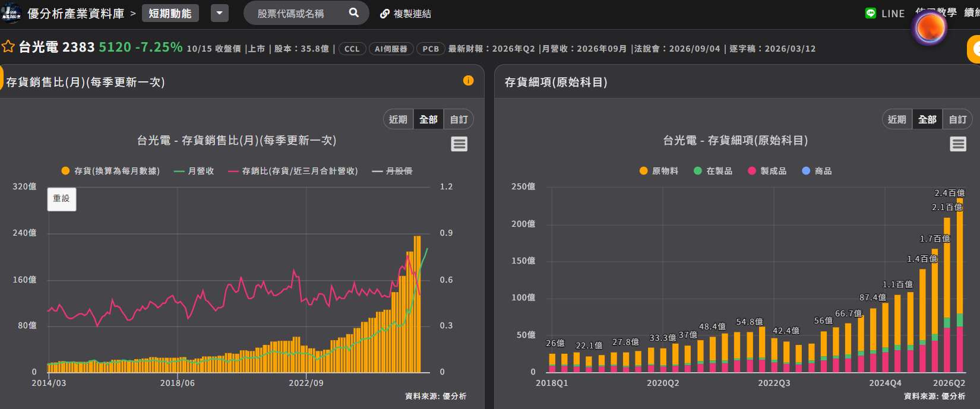Toggle the 存貨(換算為每月數據) legend series
Viewport: 980px width, 409px height.
tap(110, 171)
